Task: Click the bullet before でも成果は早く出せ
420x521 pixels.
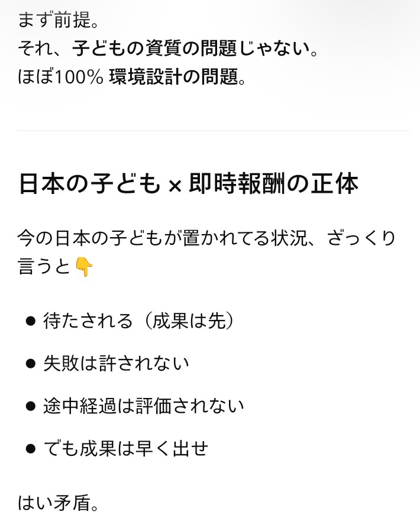Action: (x=31, y=449)
